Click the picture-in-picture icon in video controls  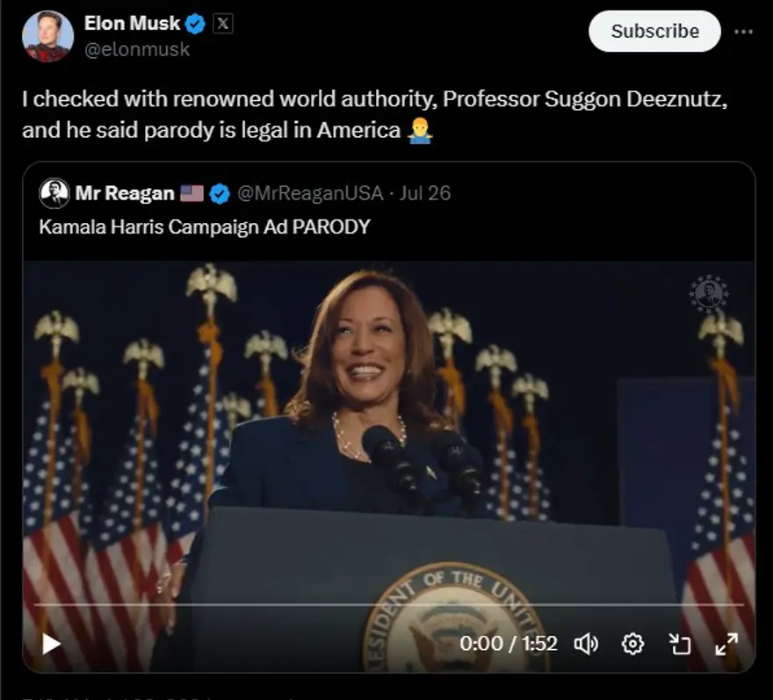(x=680, y=645)
